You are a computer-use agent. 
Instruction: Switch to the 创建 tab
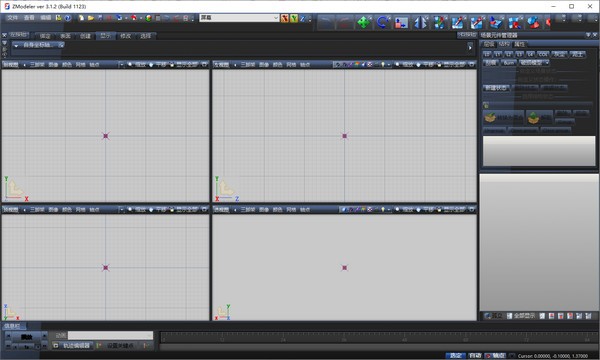point(85,36)
